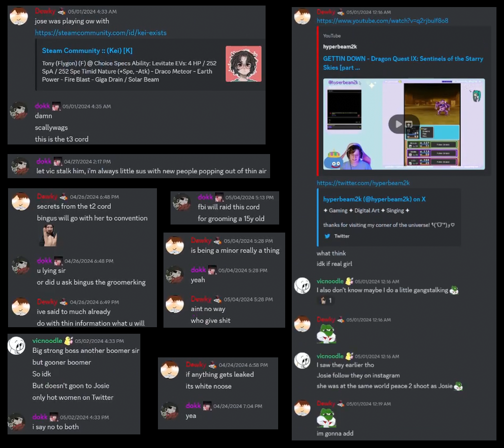Click the frog emoji after 'little gangstalking'

[x=454, y=290]
